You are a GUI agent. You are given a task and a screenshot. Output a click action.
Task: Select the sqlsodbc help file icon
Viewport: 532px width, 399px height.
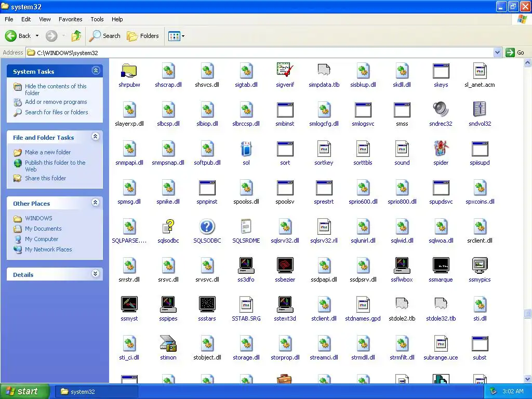168,227
